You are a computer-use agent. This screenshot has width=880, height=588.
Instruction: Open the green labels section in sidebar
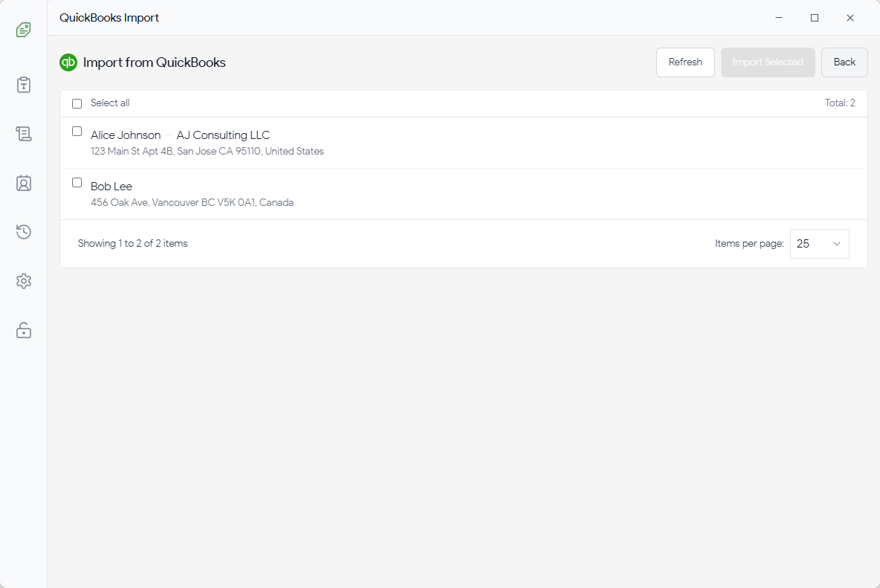(x=23, y=30)
